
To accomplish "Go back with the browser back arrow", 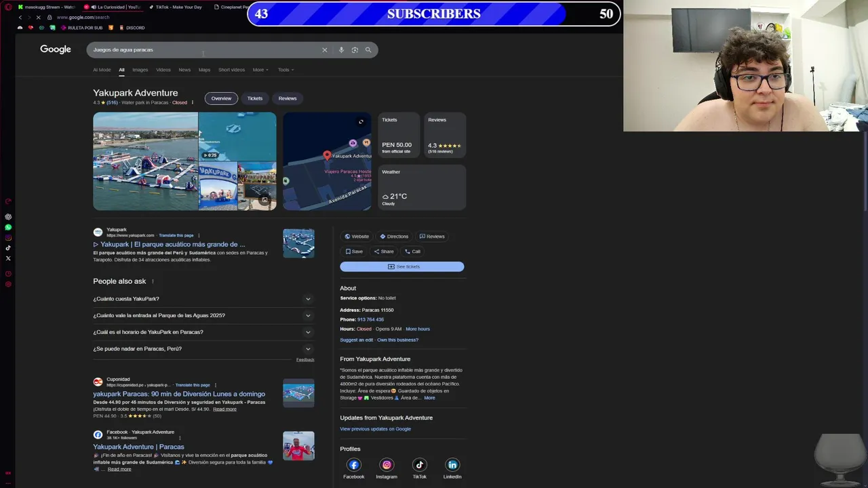I will 20,17.
